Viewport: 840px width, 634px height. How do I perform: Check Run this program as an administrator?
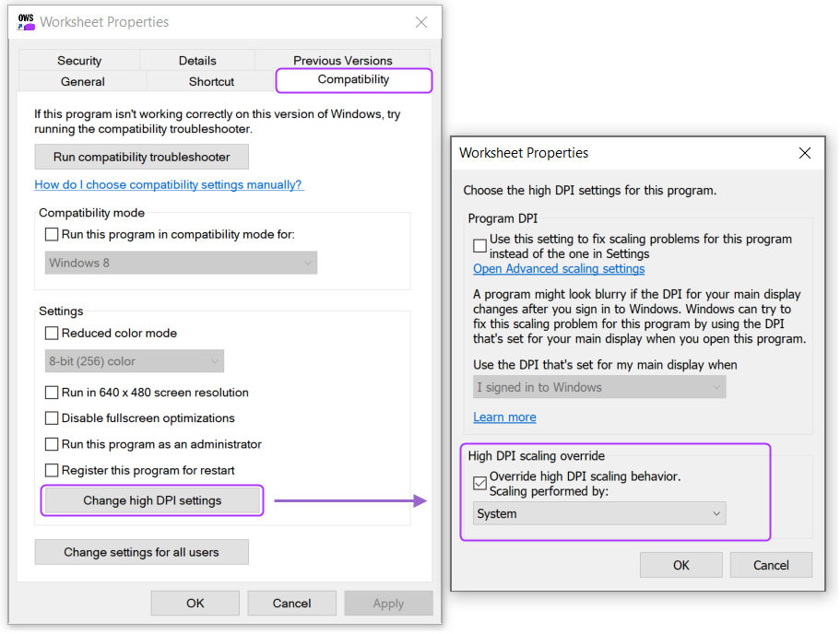point(53,443)
